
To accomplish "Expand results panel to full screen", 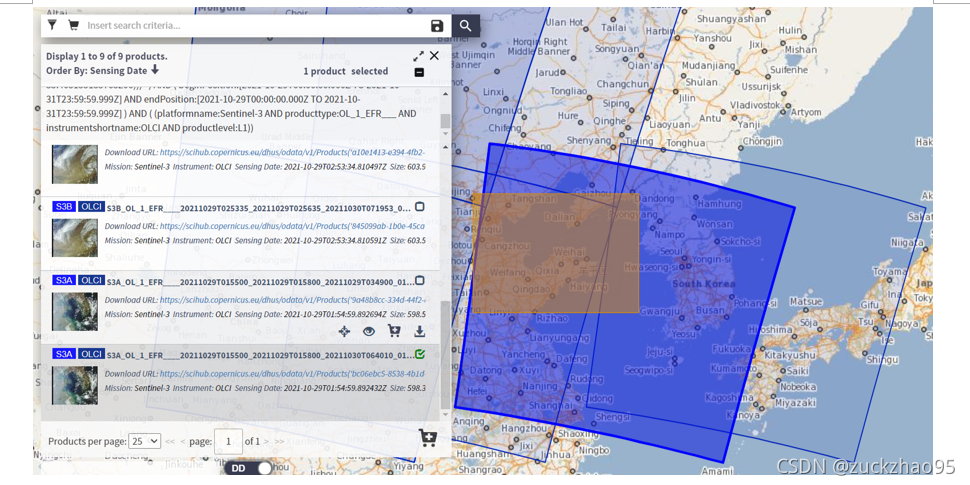I will [418, 56].
